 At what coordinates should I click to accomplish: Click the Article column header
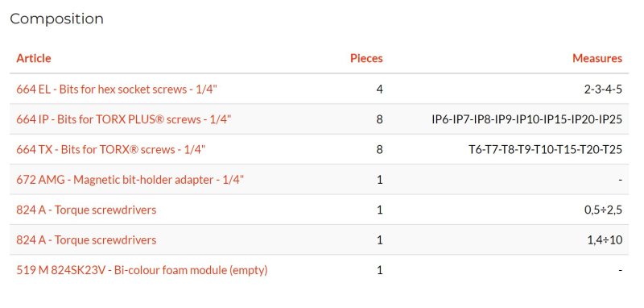coord(34,58)
